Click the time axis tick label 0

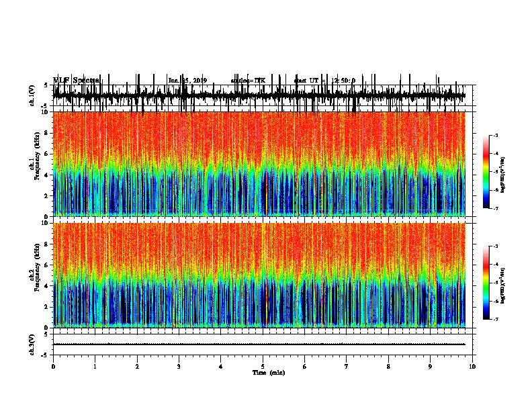(53, 367)
